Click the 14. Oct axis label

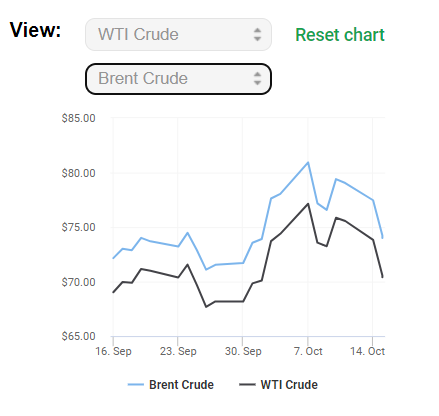coord(367,351)
